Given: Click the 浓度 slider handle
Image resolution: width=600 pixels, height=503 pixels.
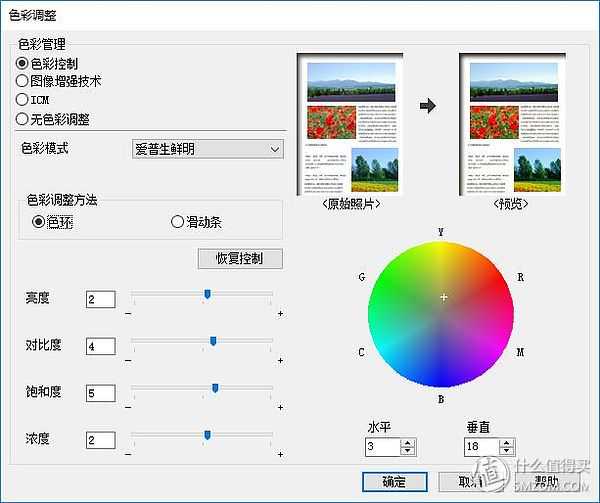Looking at the screenshot, I should [207, 435].
